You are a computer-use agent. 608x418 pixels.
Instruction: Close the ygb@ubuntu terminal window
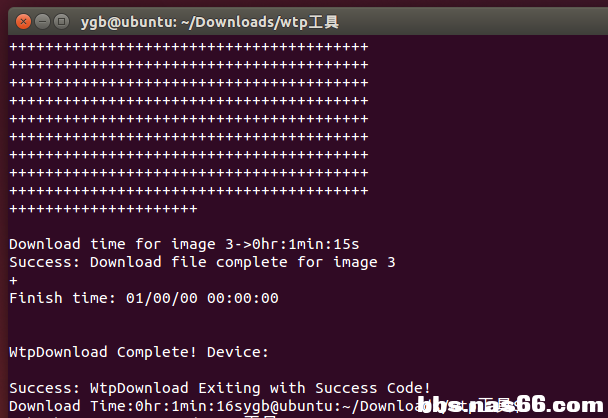(x=23, y=22)
